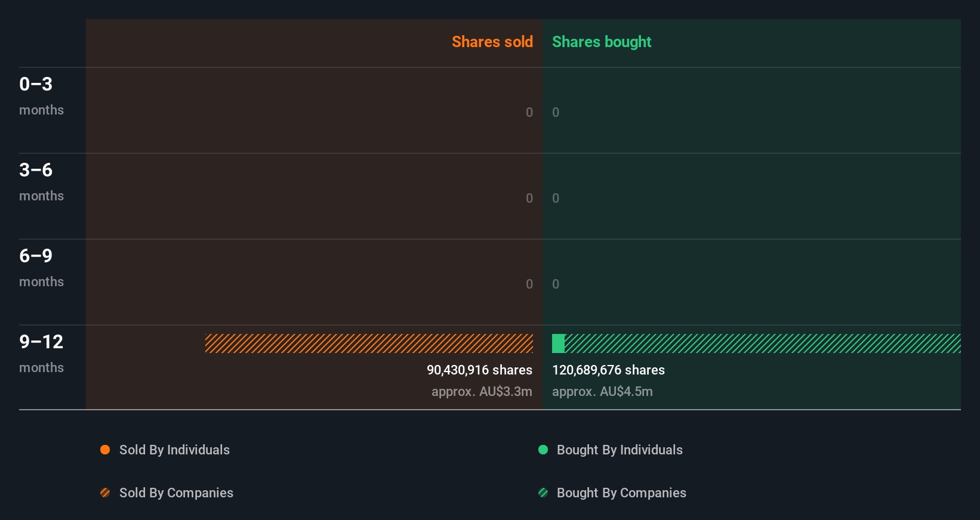Select the Sold By Companies legend label

point(176,493)
